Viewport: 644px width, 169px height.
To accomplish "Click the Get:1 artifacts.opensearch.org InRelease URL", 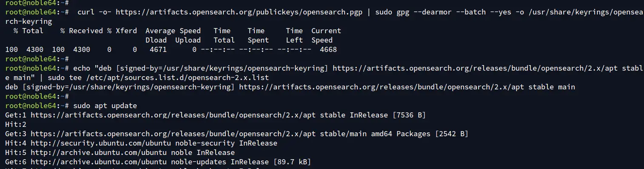I will tap(188, 115).
